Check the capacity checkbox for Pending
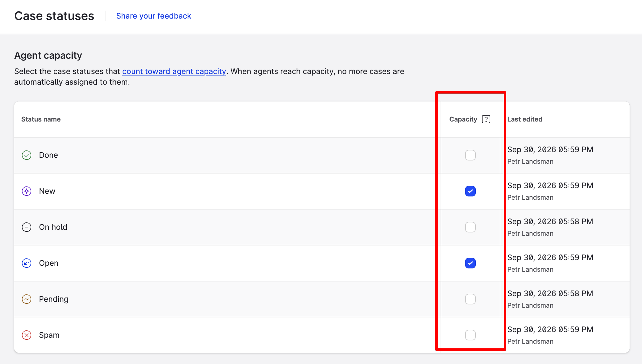The image size is (642, 364). pos(470,299)
